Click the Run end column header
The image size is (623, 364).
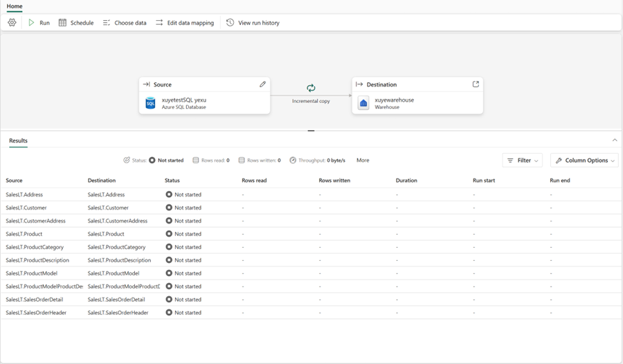click(560, 181)
